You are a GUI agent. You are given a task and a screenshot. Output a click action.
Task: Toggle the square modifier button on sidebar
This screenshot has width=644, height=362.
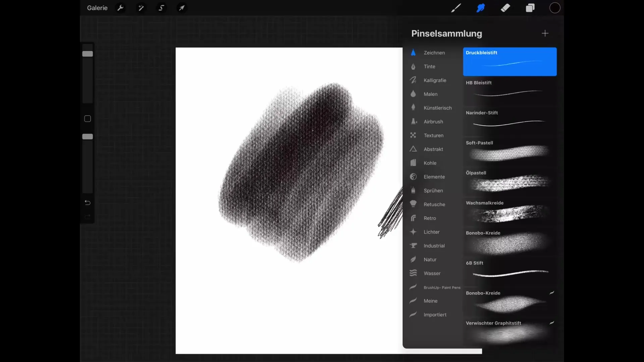tap(88, 119)
